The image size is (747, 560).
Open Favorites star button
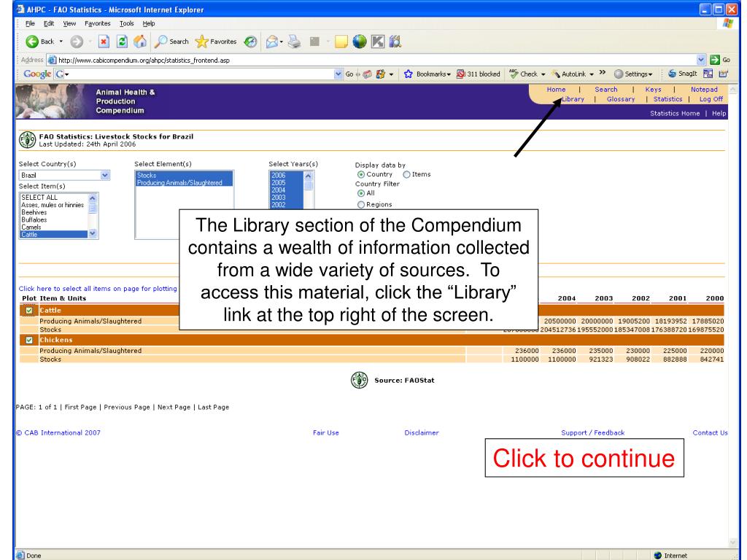pyautogui.click(x=216, y=42)
